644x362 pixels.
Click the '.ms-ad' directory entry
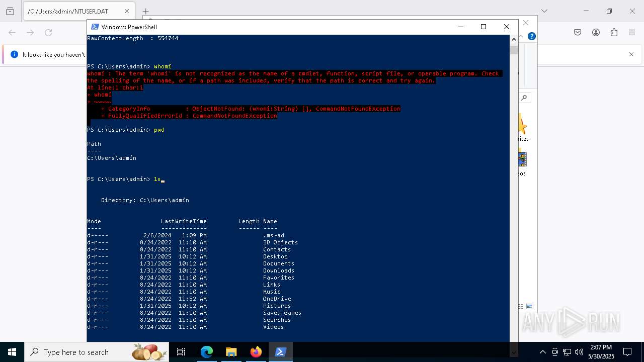(x=273, y=235)
